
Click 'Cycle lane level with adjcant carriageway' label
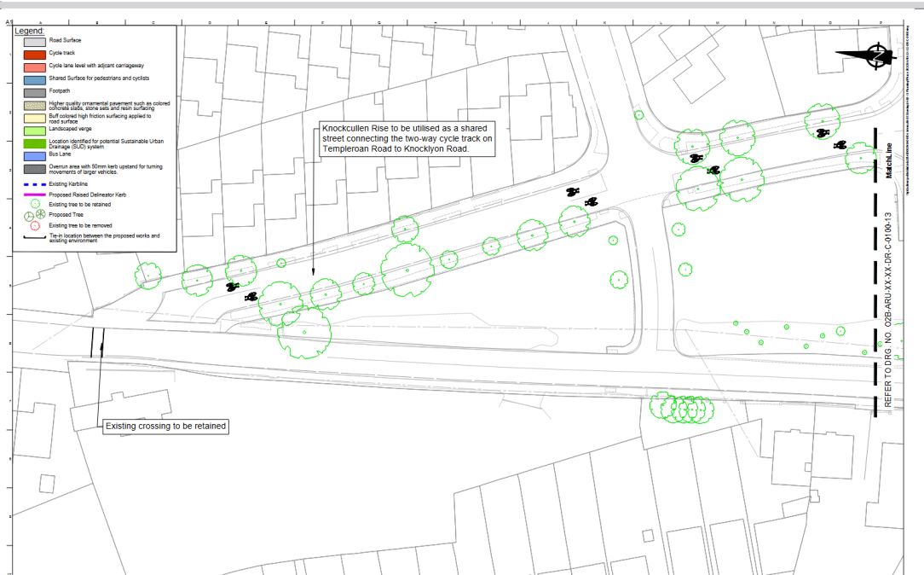coord(96,66)
